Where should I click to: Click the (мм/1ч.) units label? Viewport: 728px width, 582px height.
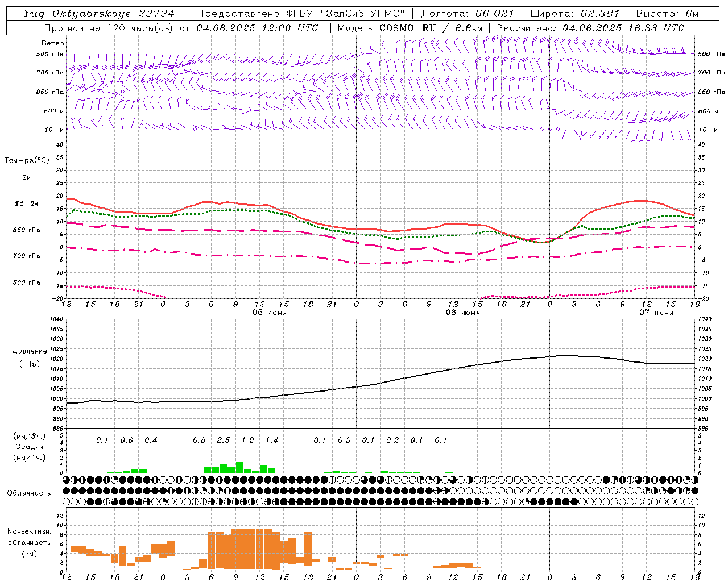(x=29, y=458)
